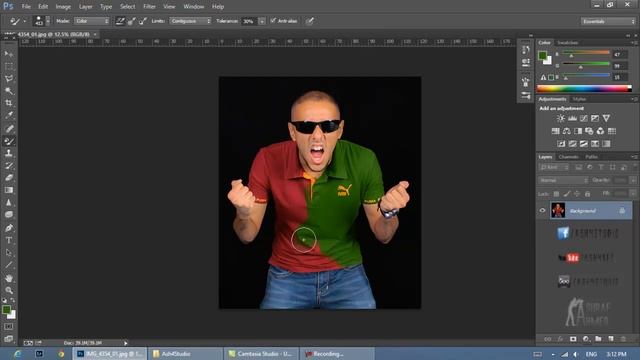The image size is (640, 360).
Task: Switch to the Styles tab
Action: coord(579,99)
